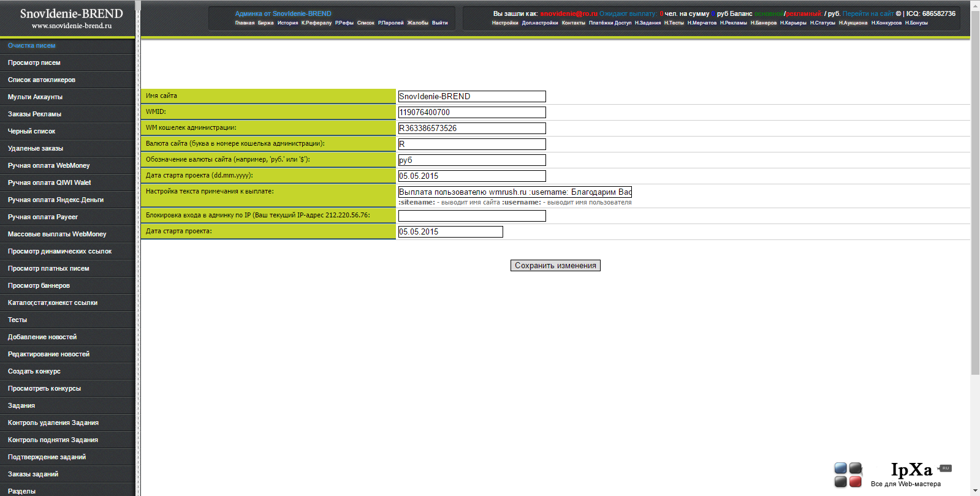Focus the WM кошелек администрации field
Image resolution: width=980 pixels, height=496 pixels.
[x=472, y=128]
